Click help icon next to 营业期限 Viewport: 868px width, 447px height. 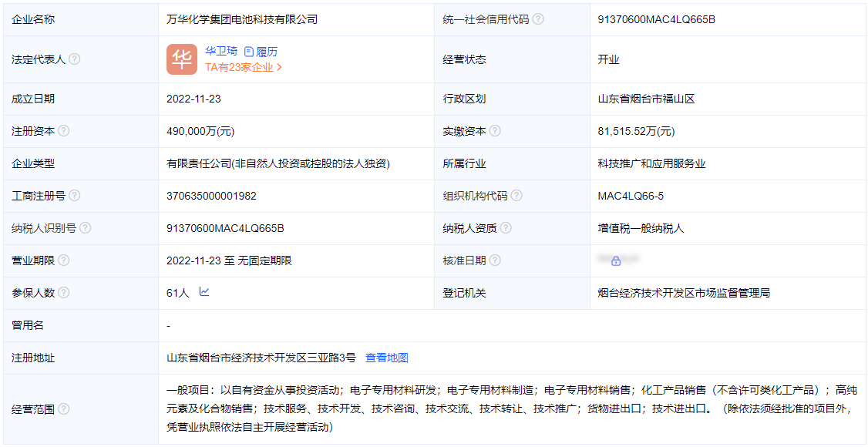click(x=64, y=260)
